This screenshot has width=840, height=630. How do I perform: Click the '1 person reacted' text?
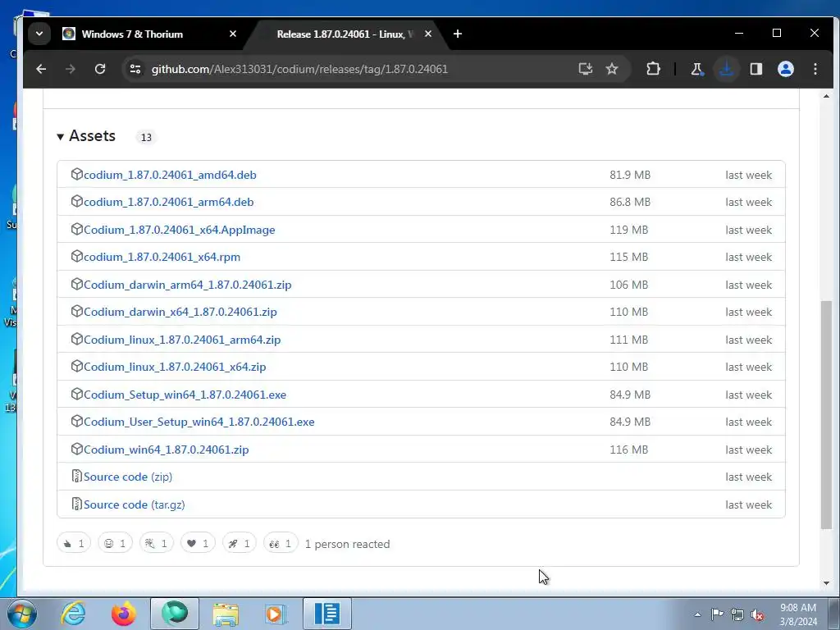click(347, 544)
